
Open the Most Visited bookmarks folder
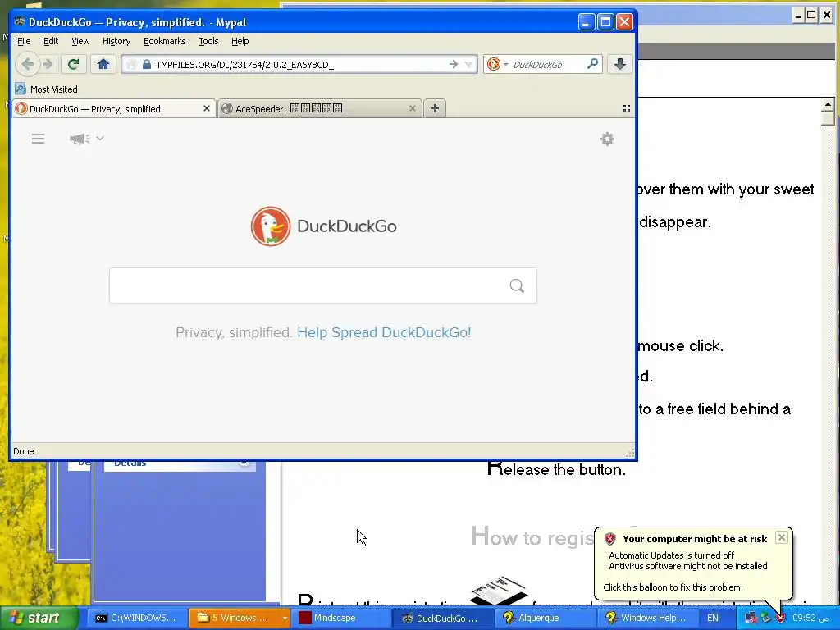[x=47, y=89]
